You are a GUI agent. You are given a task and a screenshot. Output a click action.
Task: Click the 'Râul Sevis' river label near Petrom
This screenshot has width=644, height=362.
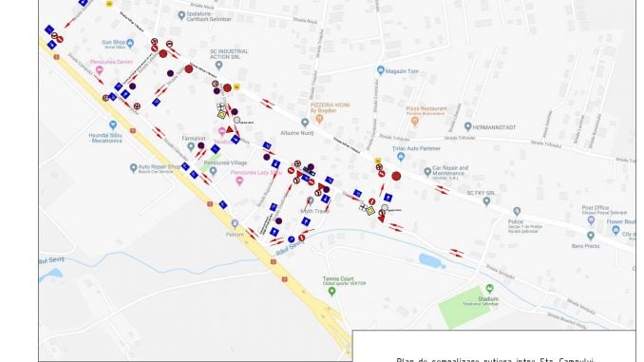291,249
